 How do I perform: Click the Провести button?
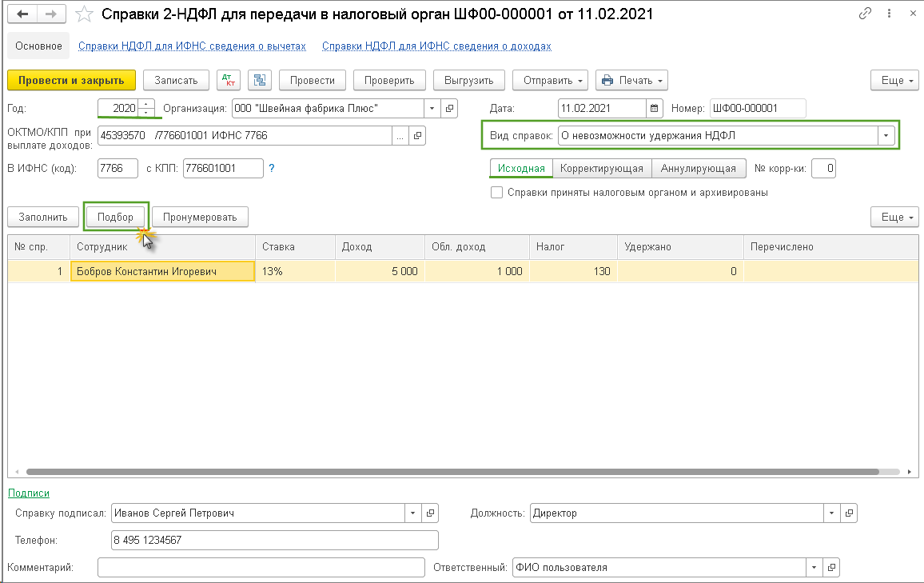(313, 80)
